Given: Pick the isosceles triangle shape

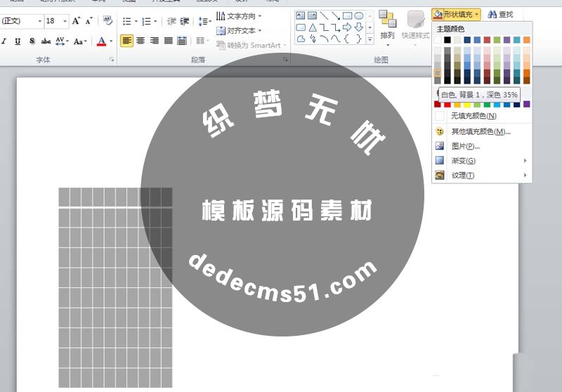Looking at the screenshot, I should tap(312, 27).
